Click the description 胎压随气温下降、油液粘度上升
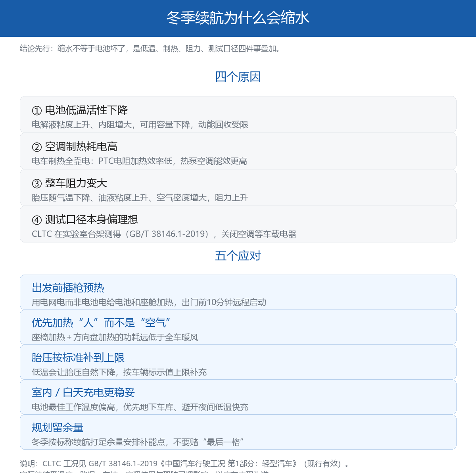The width and height of the screenshot is (476, 473). click(x=140, y=198)
